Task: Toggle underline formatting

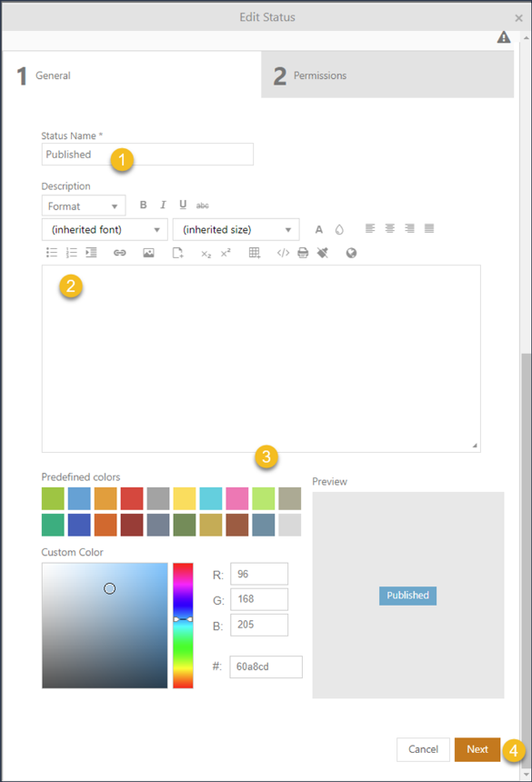Action: tap(183, 205)
